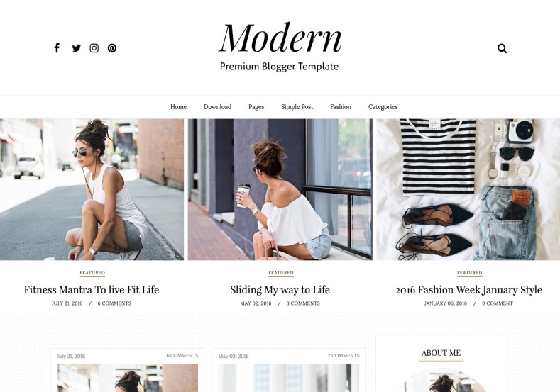The height and width of the screenshot is (392, 560).
Task: Go to the Home menu item
Action: point(178,106)
